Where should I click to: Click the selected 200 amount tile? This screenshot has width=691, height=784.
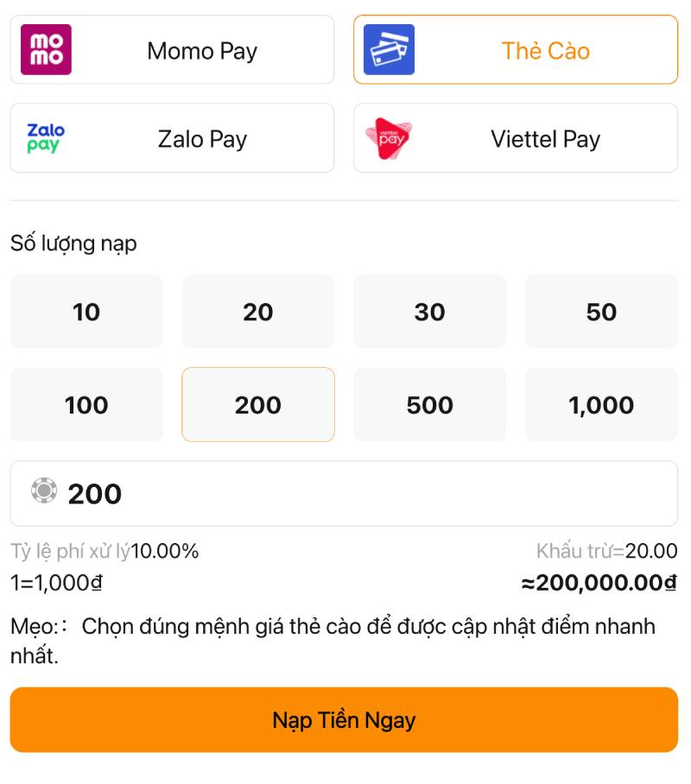257,405
